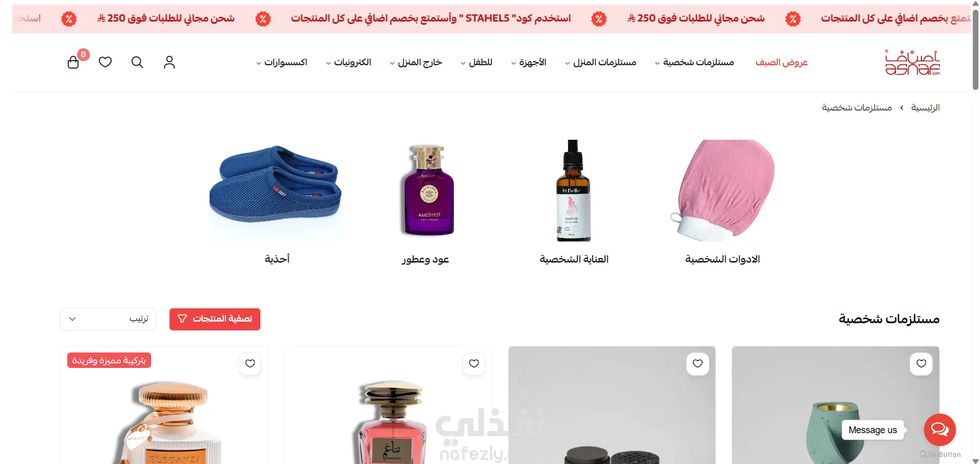Open the user account icon
Image resolution: width=980 pixels, height=464 pixels.
[169, 62]
